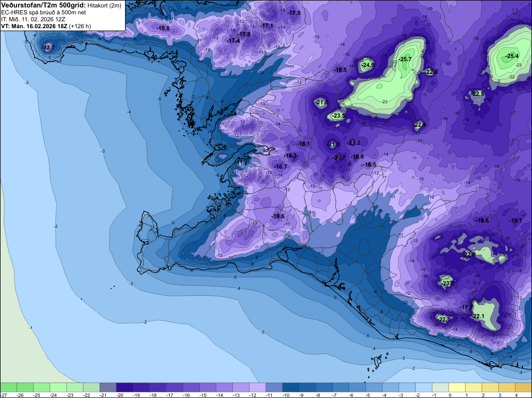Click the -24.9 temperature value on the map
The image size is (532, 398).
(368, 65)
